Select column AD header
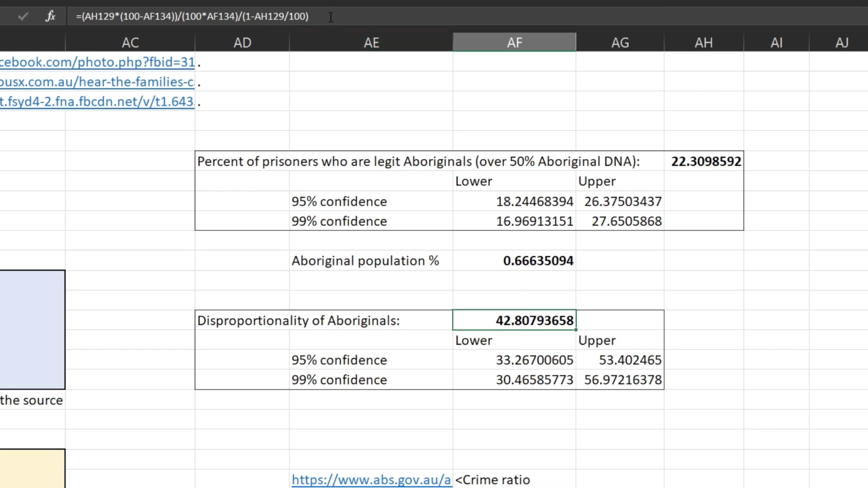Screen dimensions: 868x488 point(242,42)
